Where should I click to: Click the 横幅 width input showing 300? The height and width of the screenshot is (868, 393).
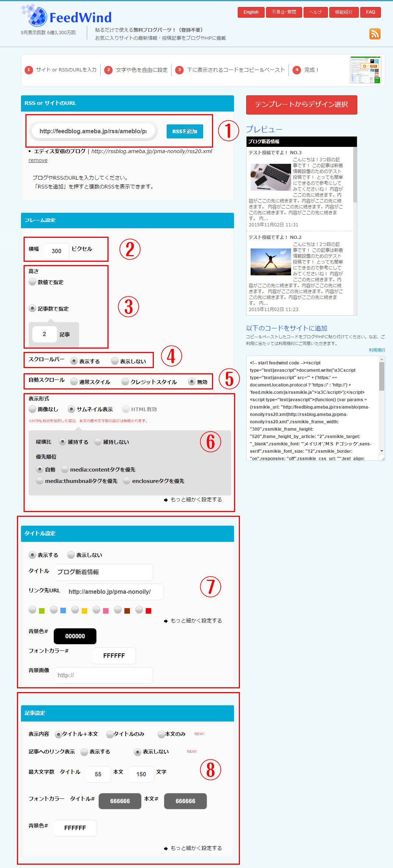point(57,251)
